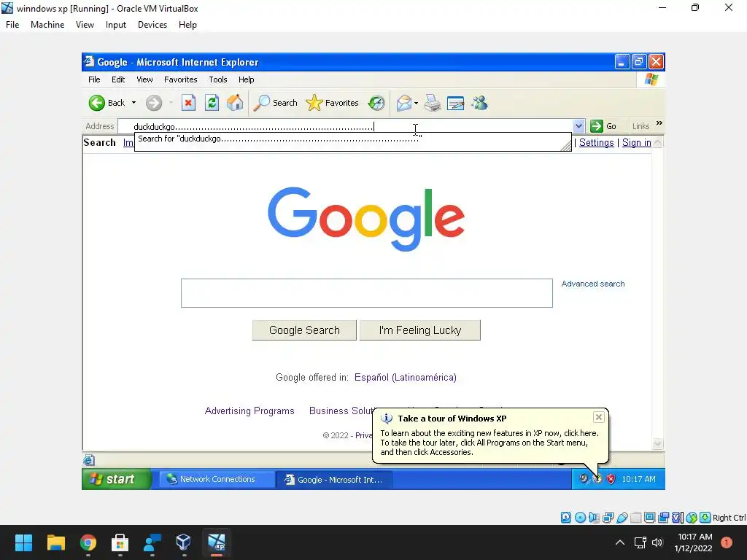Click the Sign in link
The image size is (747, 560).
(636, 142)
